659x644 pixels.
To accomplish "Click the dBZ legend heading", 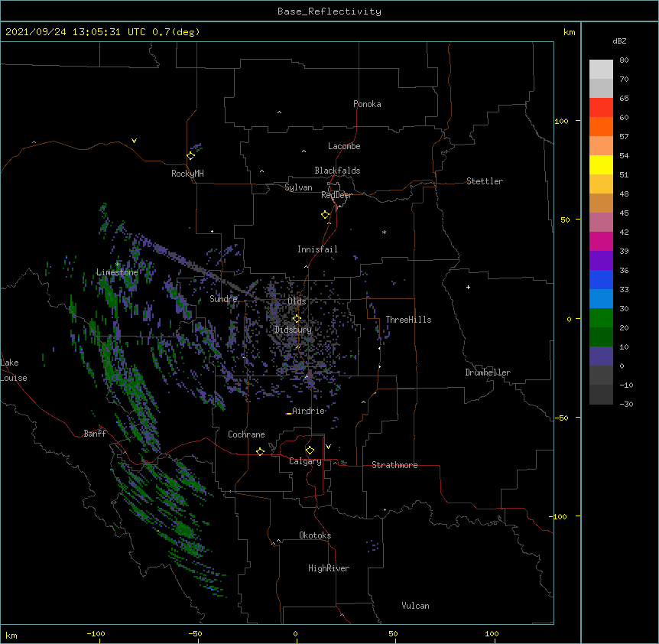I will click(619, 41).
